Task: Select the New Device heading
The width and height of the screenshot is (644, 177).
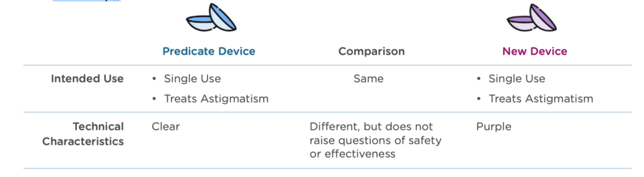Action: pos(535,51)
